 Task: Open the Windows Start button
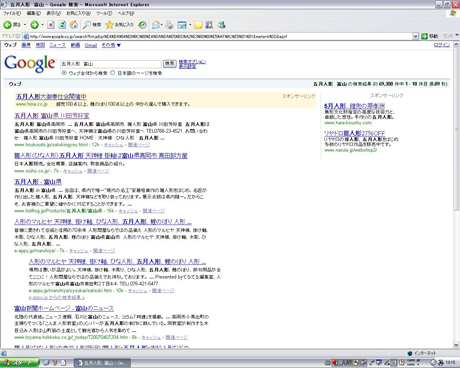[19, 363]
